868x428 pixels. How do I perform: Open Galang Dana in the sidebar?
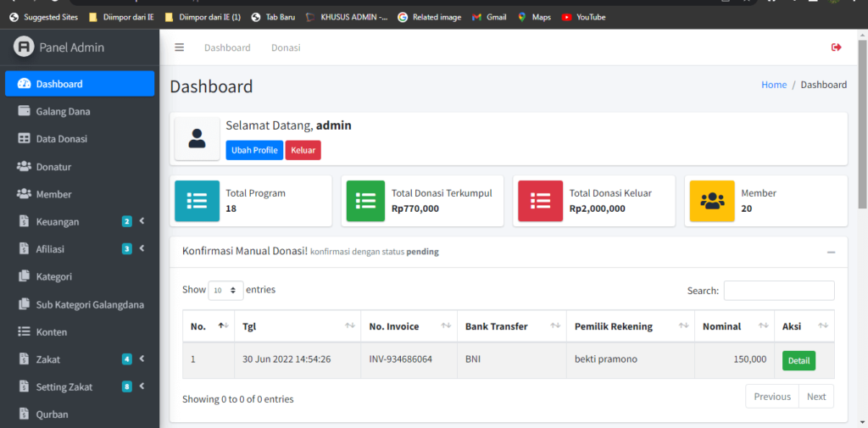63,111
